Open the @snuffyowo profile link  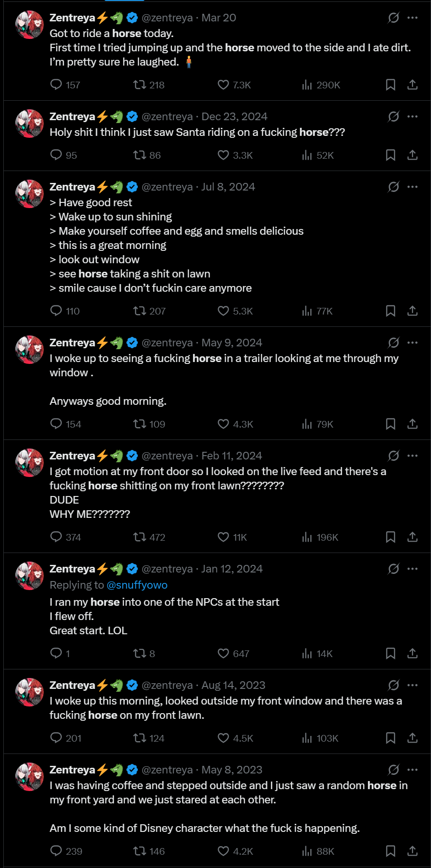137,585
